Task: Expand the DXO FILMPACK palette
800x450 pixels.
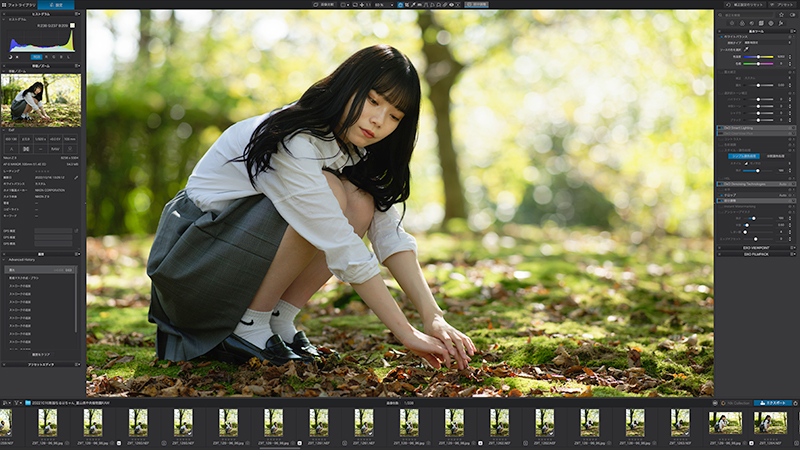Action: 756,254
